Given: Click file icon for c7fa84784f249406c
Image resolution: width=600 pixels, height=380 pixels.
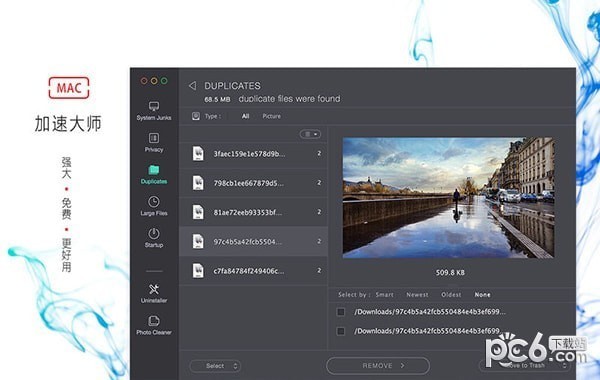Looking at the screenshot, I should tap(198, 271).
